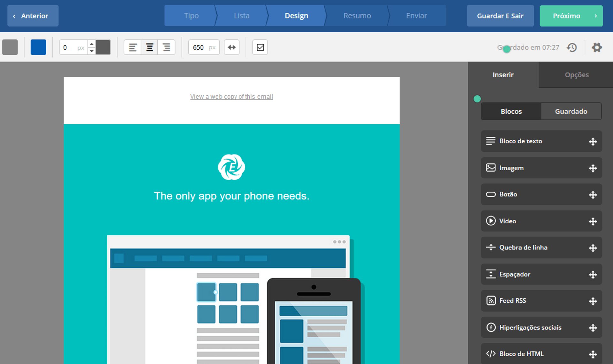613x364 pixels.
Task: Click the Feed RSS block icon
Action: click(x=491, y=301)
